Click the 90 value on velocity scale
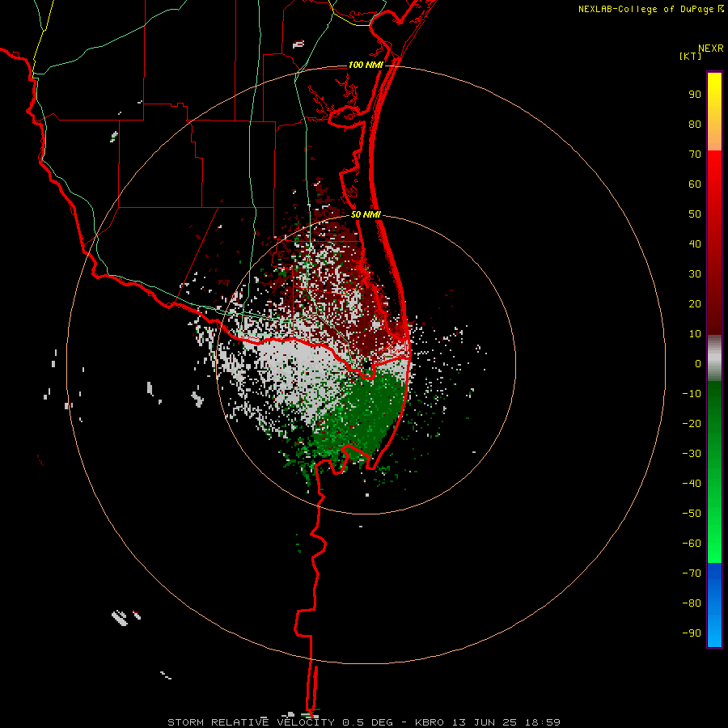The height and width of the screenshot is (728, 728). click(x=695, y=95)
